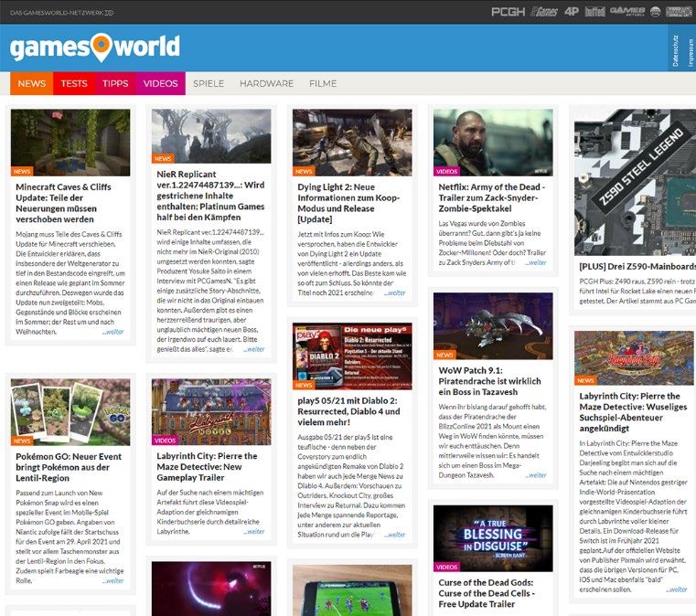Open the TIPPS tab

coord(115,83)
